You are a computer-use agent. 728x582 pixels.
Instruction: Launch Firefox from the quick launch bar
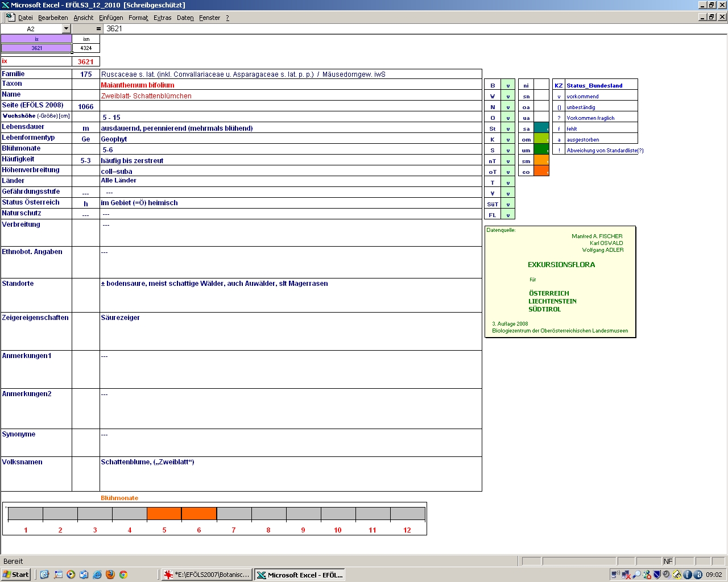coord(110,575)
